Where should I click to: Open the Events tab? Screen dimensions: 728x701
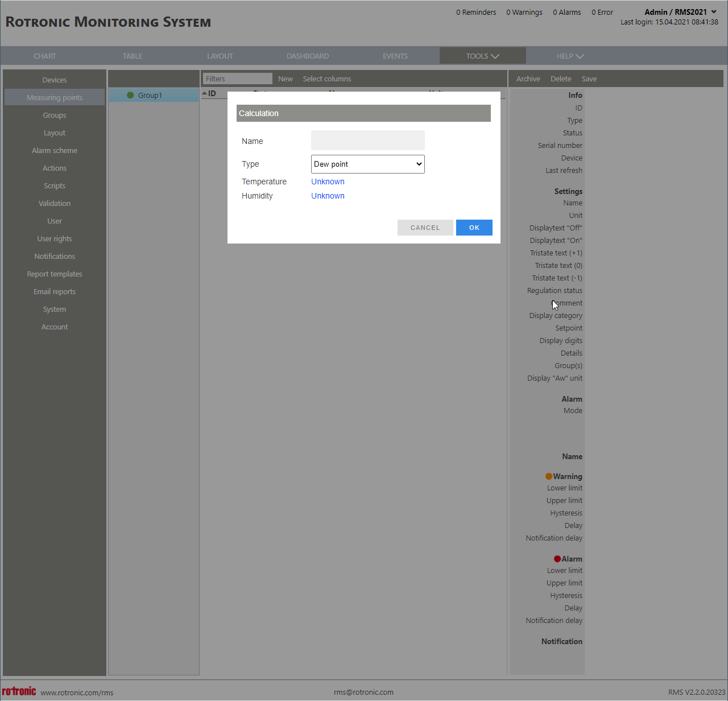pos(395,56)
